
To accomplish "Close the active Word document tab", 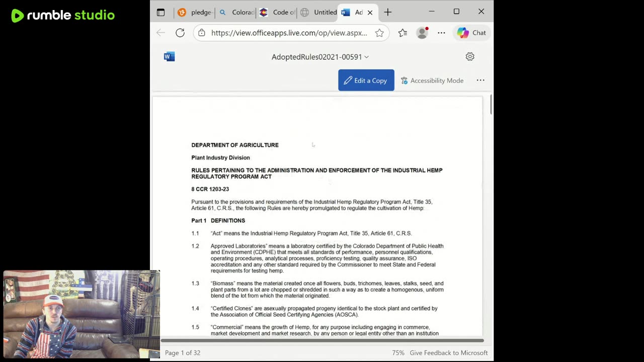I will click(x=370, y=12).
